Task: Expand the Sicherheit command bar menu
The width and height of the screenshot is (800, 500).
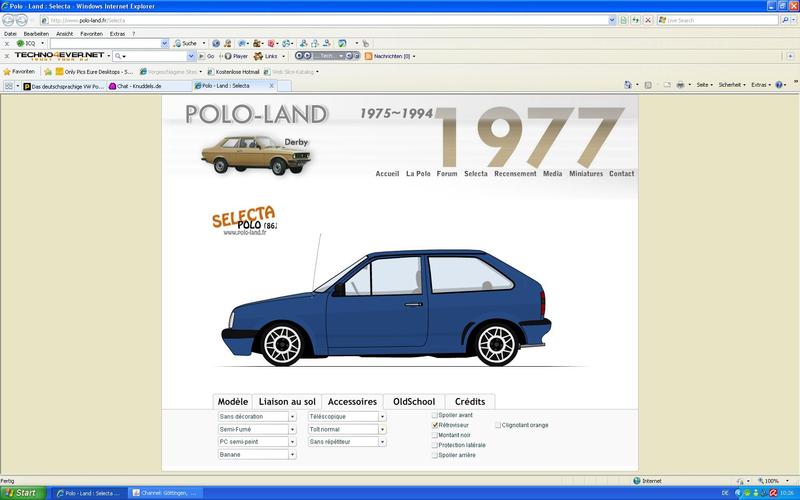Action: point(732,85)
